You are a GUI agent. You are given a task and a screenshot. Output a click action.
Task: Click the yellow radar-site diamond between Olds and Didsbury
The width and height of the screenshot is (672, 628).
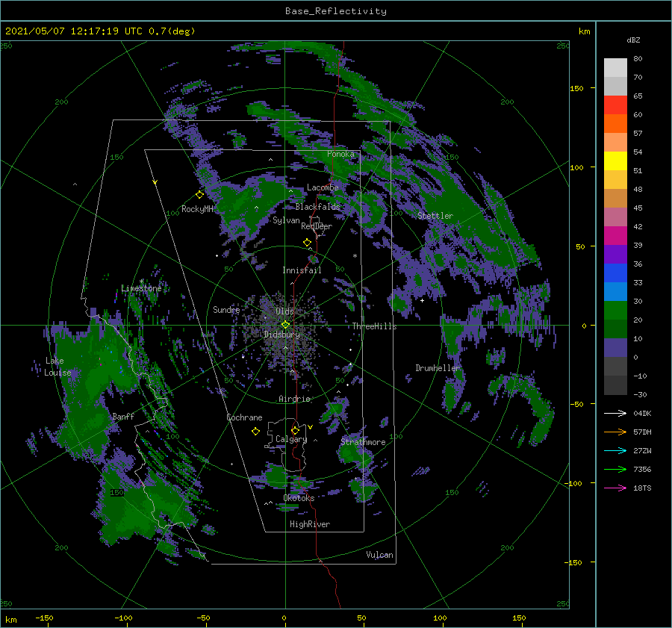tap(285, 325)
